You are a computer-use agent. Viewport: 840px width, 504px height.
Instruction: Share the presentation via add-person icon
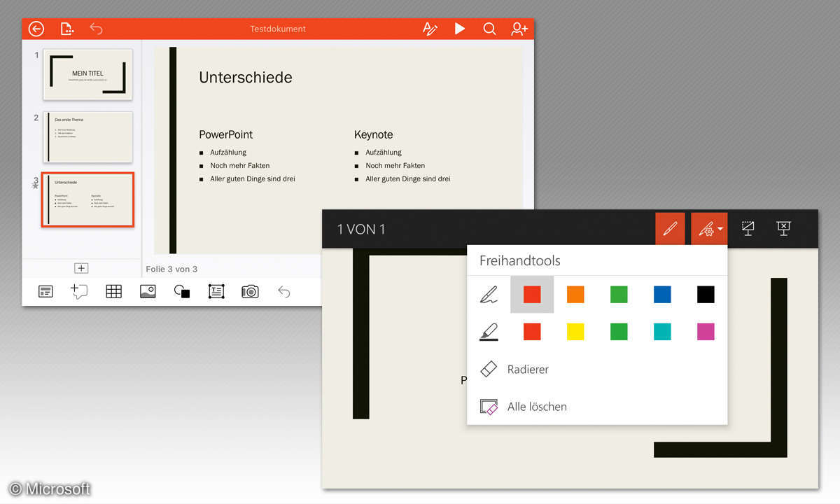coord(519,29)
